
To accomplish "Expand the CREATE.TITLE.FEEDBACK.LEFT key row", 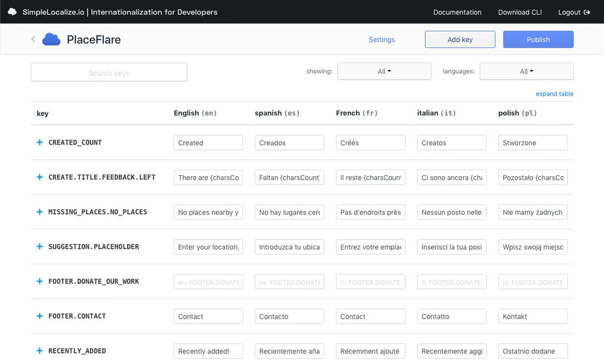I will coord(40,177).
